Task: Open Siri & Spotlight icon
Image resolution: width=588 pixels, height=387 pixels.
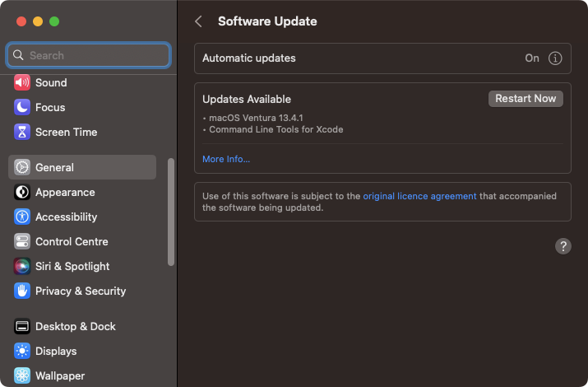Action: click(x=21, y=266)
